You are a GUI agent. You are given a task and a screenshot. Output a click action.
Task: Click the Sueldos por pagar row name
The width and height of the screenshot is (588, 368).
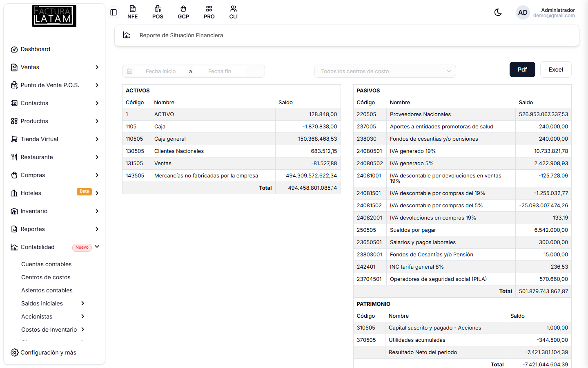click(x=413, y=230)
